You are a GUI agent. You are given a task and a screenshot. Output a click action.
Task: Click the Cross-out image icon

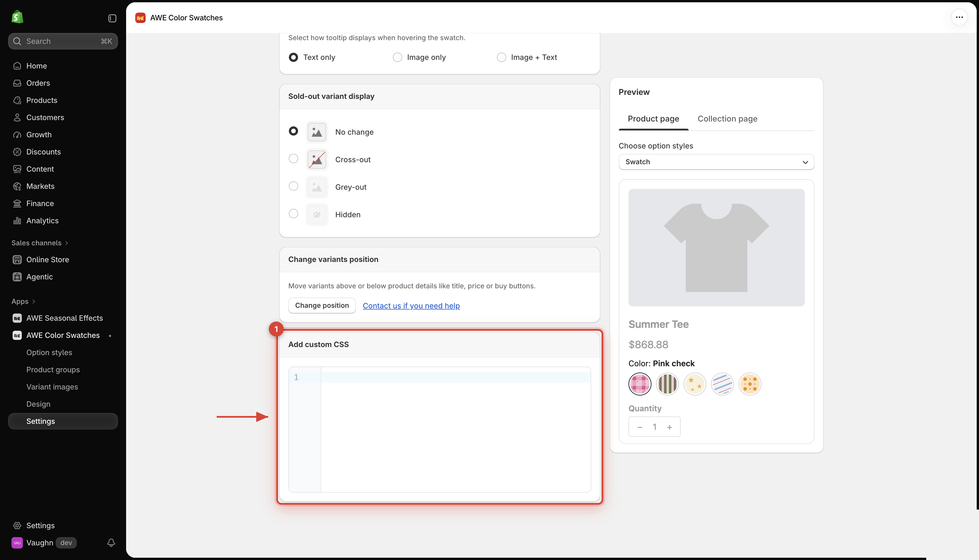[x=317, y=160]
